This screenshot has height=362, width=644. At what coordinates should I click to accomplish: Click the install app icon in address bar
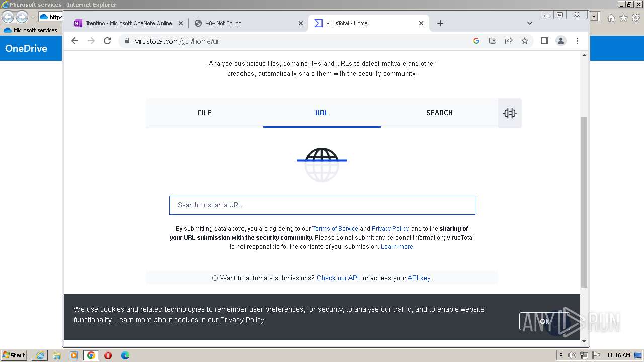[x=493, y=41]
